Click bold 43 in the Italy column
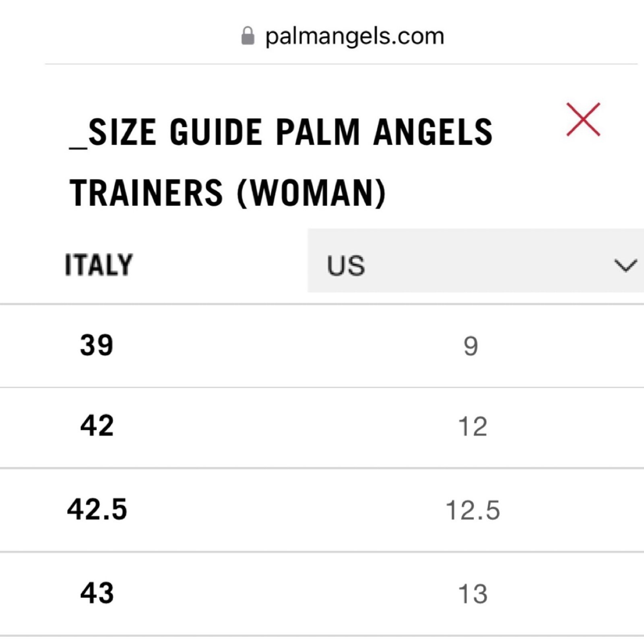Viewport: 644px width, 644px height. (x=97, y=593)
